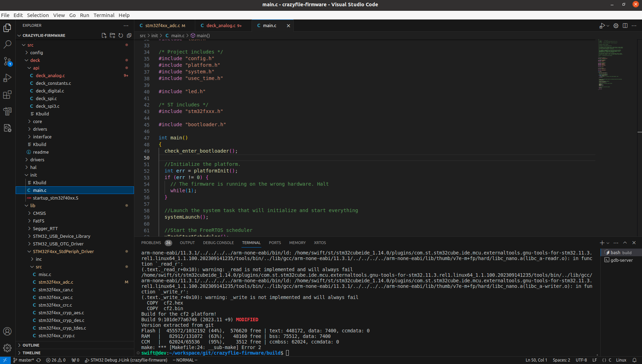Open the Search view in activity bar
642x364 pixels.
pos(7,45)
